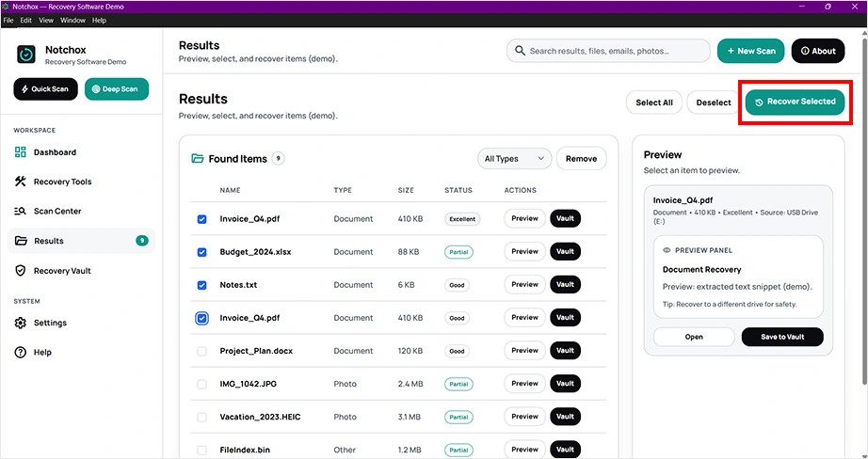Click the Project_Plan.docx file name

click(x=256, y=351)
